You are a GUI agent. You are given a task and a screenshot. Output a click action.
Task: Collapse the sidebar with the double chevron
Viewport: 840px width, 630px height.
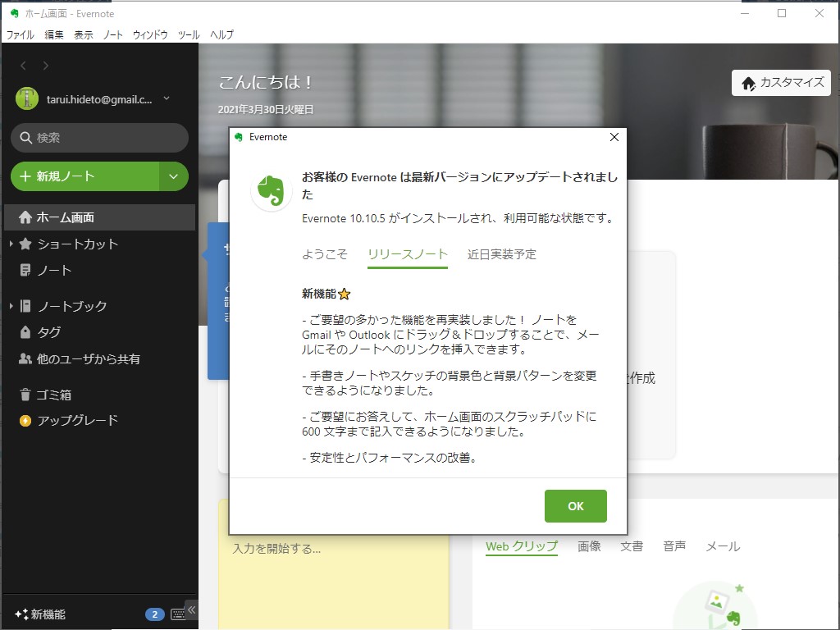point(192,609)
